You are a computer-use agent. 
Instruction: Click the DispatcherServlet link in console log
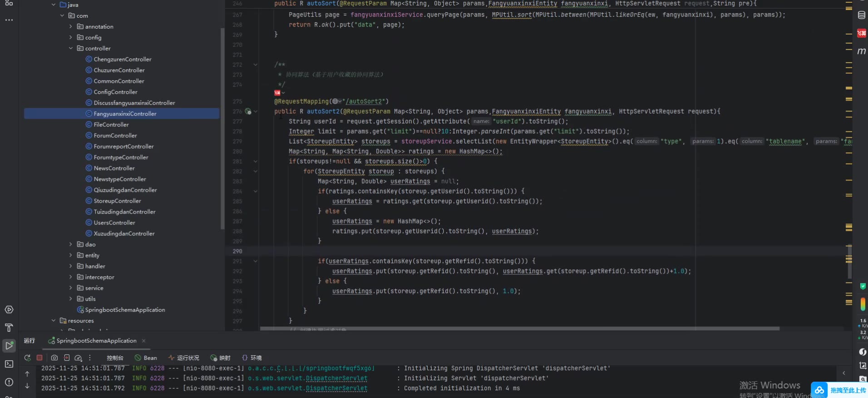(x=336, y=378)
